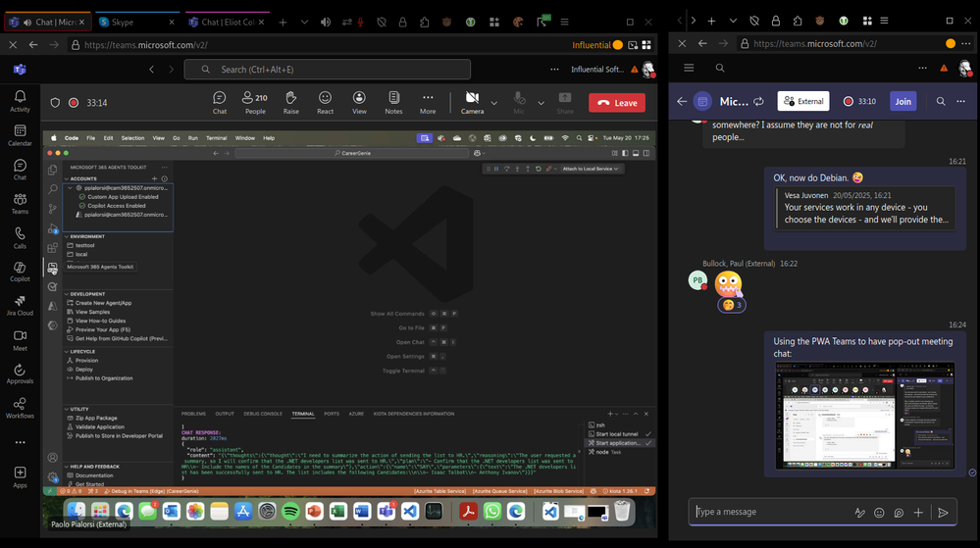Open Chat in Teams left rail
Image resolution: width=980 pixels, height=548 pixels.
(x=20, y=170)
